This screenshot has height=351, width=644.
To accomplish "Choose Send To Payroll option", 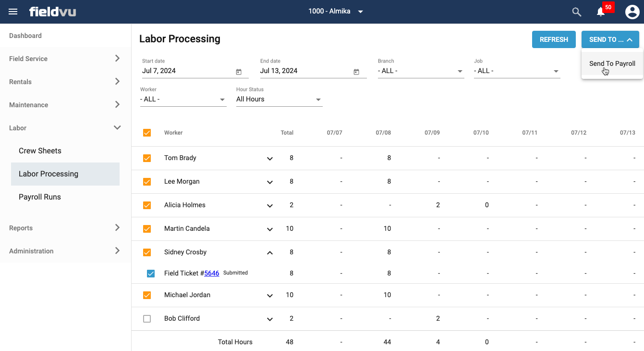I will (612, 63).
